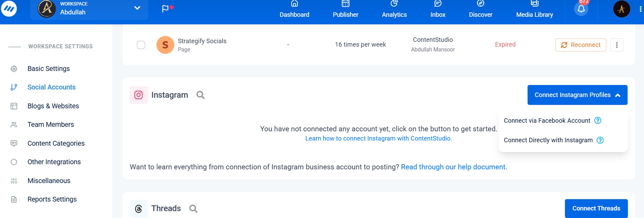This screenshot has height=218, width=644.
Task: Click the Publisher calendar icon
Action: (346, 3)
